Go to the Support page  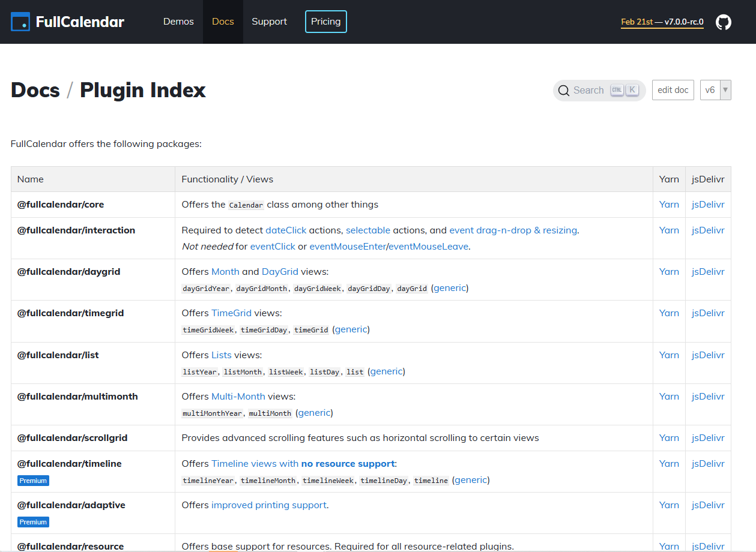(269, 22)
